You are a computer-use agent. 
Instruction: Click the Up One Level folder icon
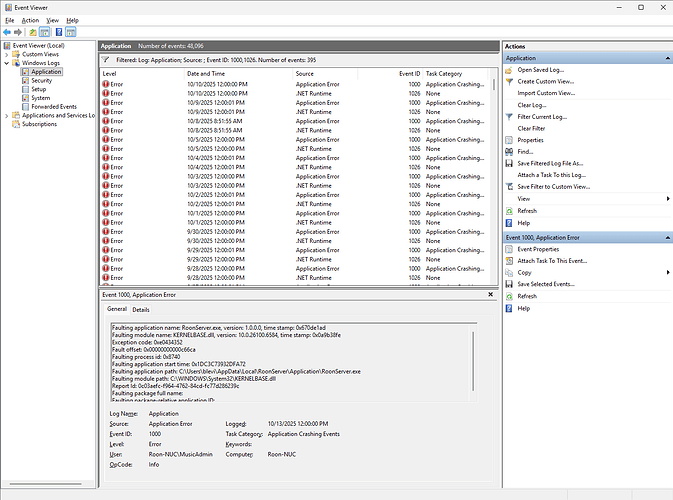33,32
